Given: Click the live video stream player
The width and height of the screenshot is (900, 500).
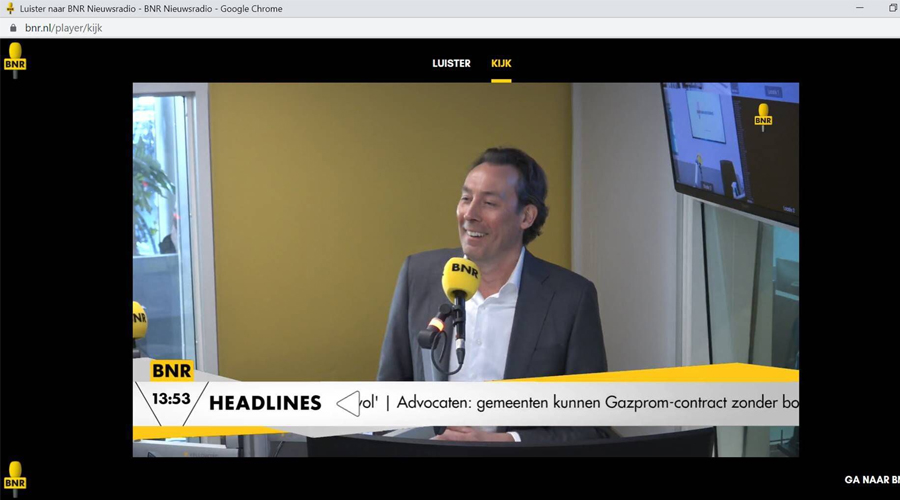Looking at the screenshot, I should (x=465, y=270).
